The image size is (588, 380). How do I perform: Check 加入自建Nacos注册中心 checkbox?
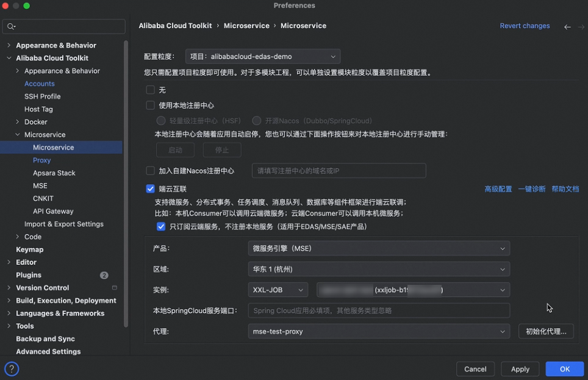tap(151, 171)
